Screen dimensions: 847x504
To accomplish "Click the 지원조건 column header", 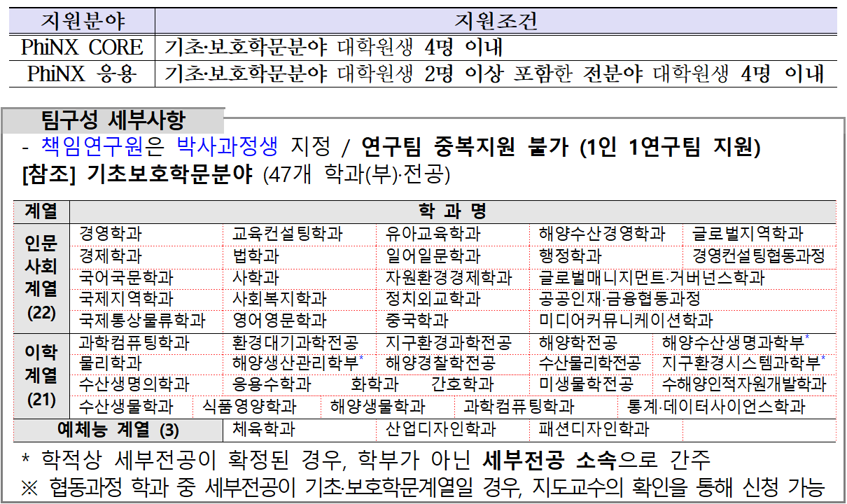I will coord(496,21).
